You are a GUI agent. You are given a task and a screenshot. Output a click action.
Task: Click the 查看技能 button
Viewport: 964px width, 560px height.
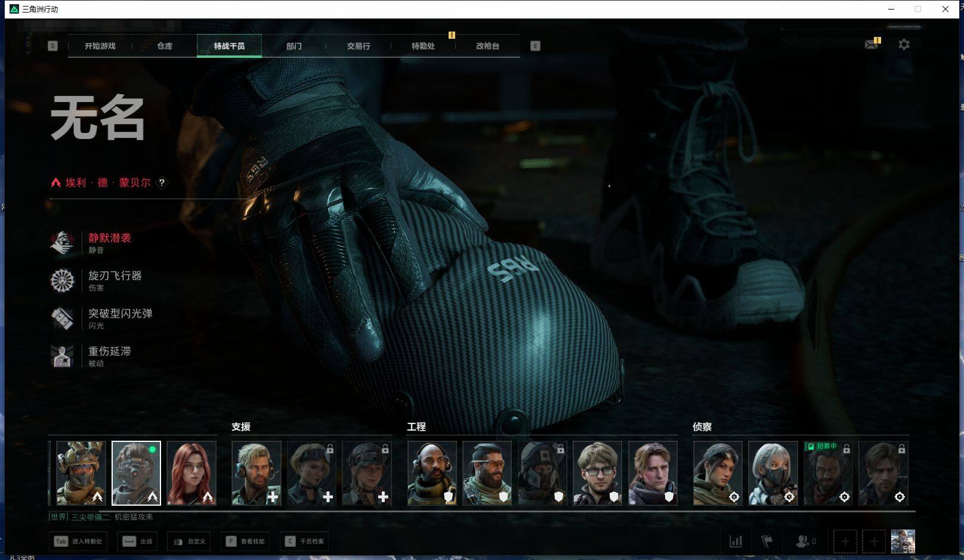pos(245,542)
